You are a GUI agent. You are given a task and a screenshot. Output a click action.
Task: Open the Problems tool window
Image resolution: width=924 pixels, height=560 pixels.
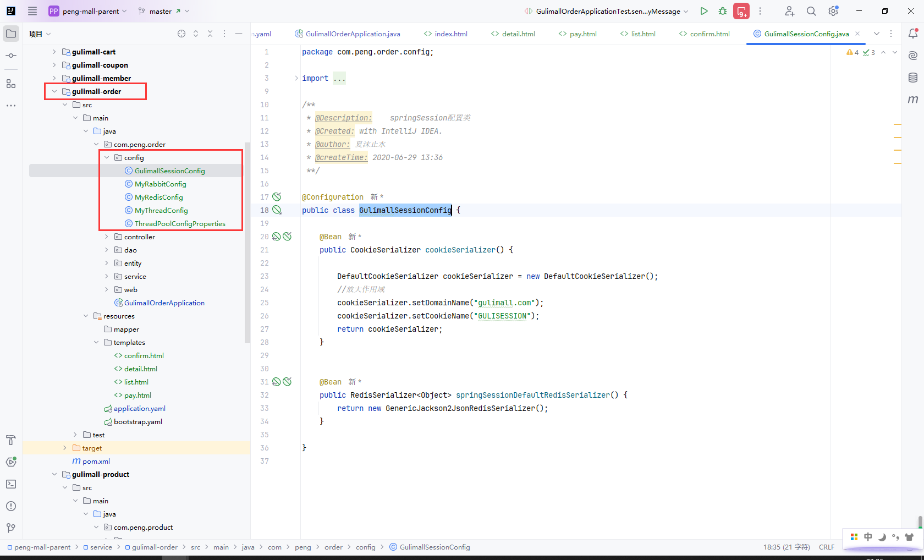point(11,506)
